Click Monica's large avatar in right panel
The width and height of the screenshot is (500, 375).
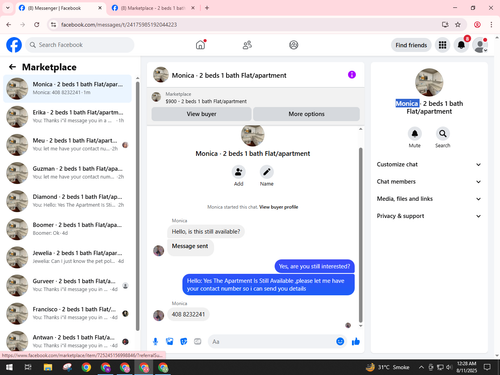click(429, 82)
